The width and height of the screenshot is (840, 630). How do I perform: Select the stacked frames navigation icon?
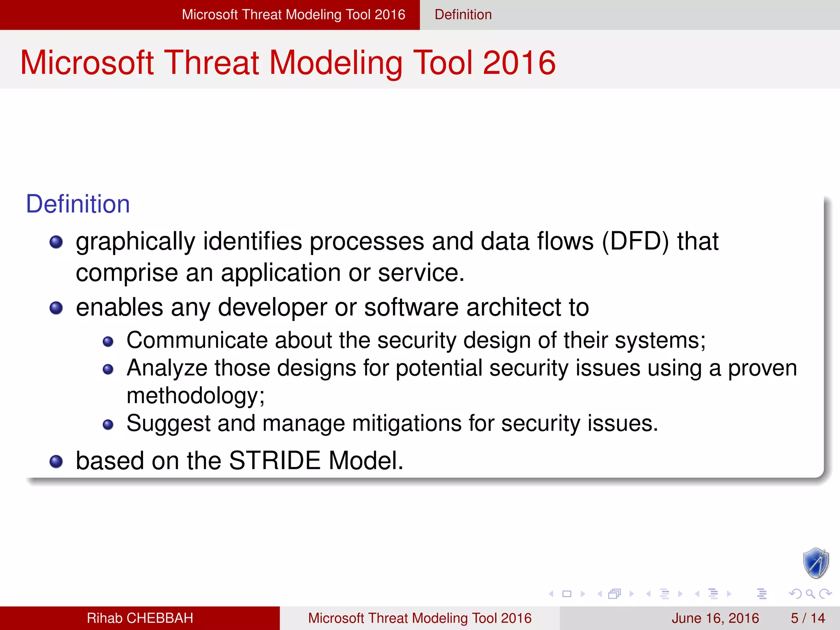pos(615,593)
